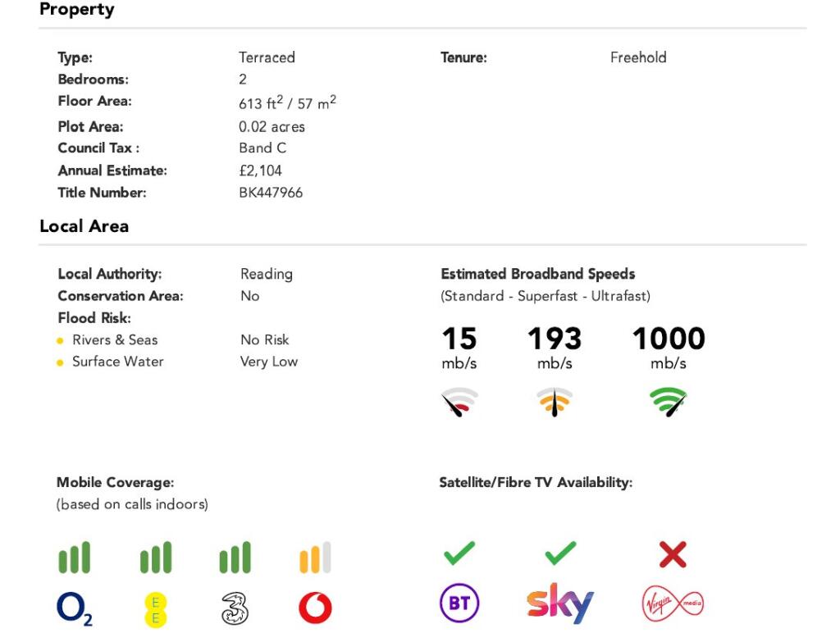Image resolution: width=840 pixels, height=642 pixels.
Task: Click the O2 signal strength bars
Action: click(75, 558)
